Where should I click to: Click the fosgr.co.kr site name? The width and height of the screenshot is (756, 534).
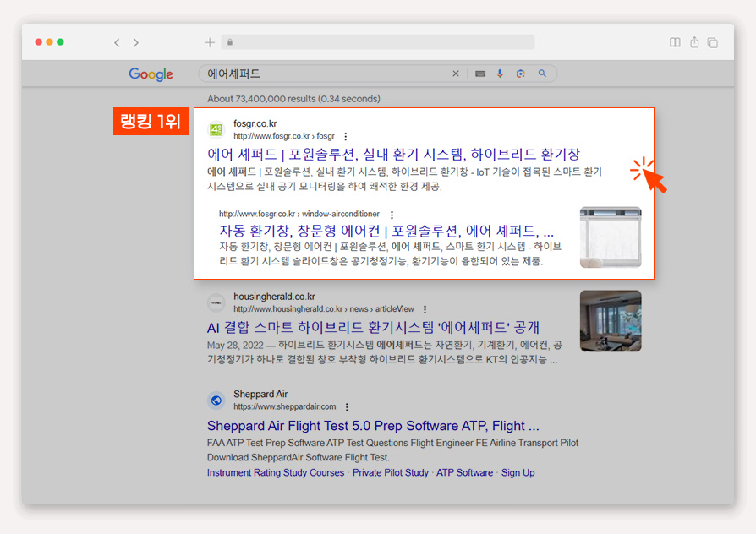pos(255,123)
